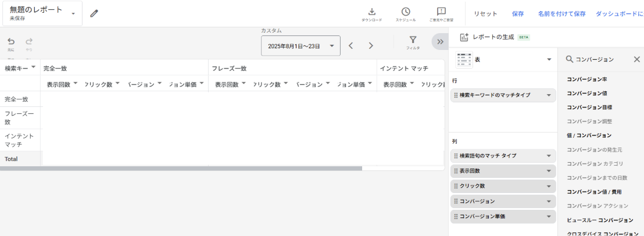Click the 保存 button
The image size is (644, 236).
pos(518,14)
